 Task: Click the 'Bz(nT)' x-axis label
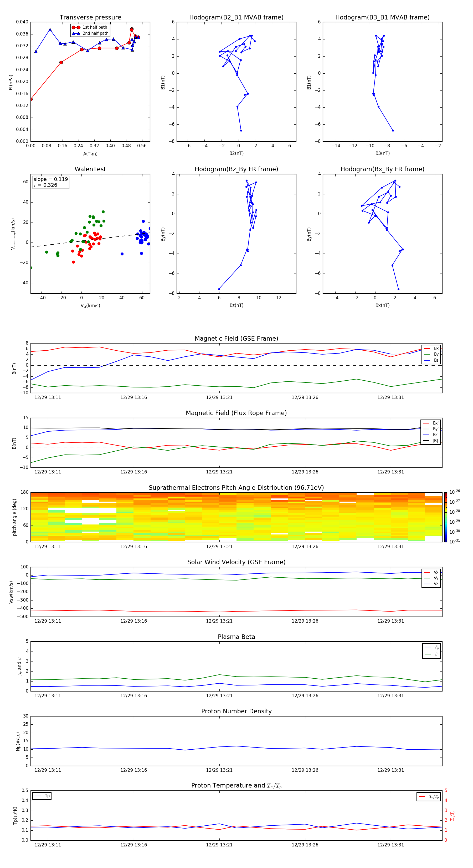pos(236,305)
